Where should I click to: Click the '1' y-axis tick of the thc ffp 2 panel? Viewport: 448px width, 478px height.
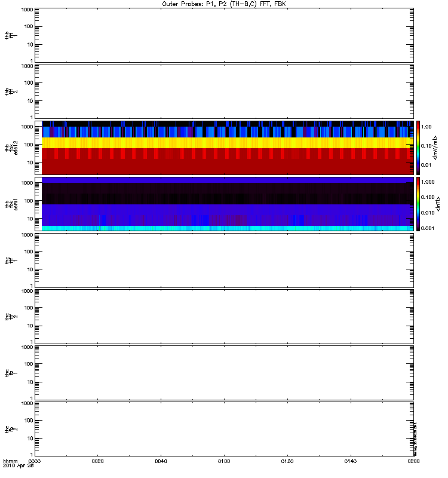coord(32,455)
